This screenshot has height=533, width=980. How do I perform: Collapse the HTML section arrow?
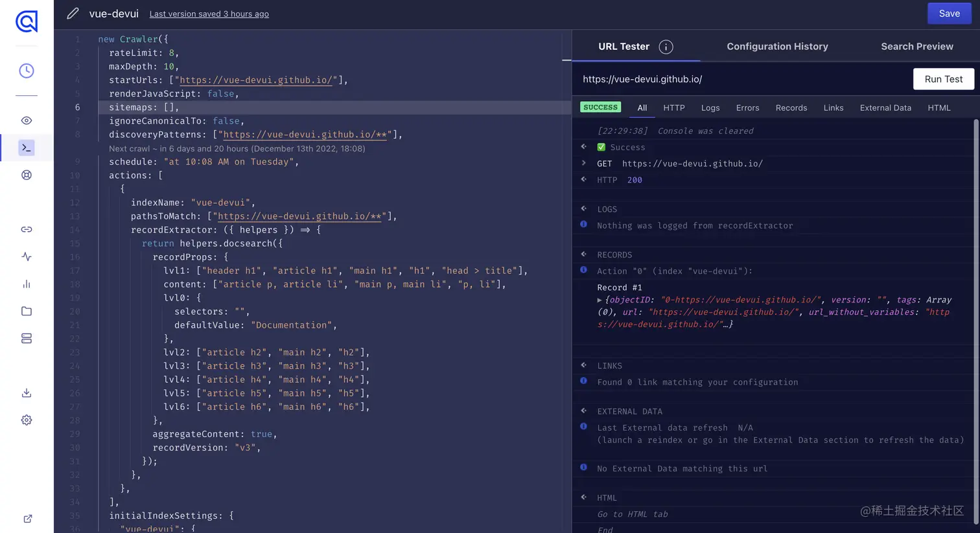pos(583,497)
